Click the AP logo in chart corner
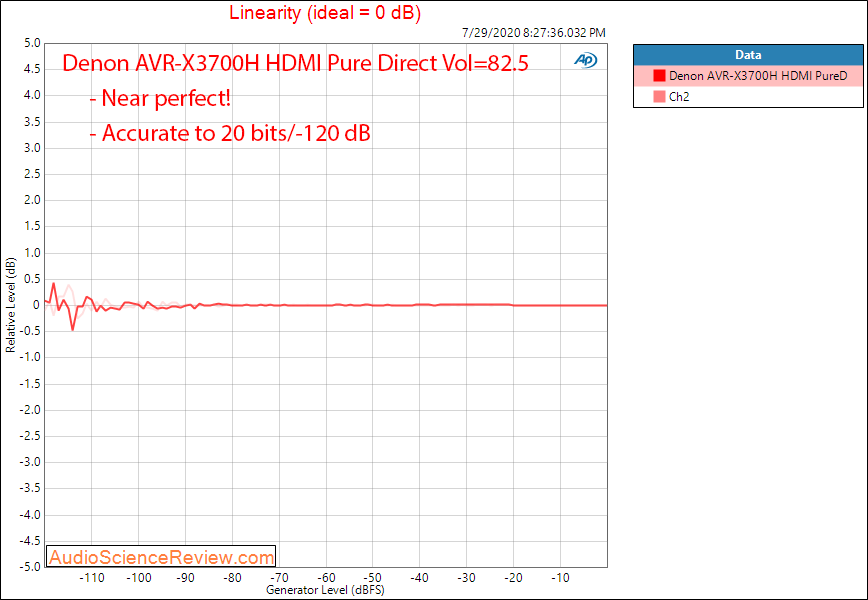The width and height of the screenshot is (868, 600). 585,60
